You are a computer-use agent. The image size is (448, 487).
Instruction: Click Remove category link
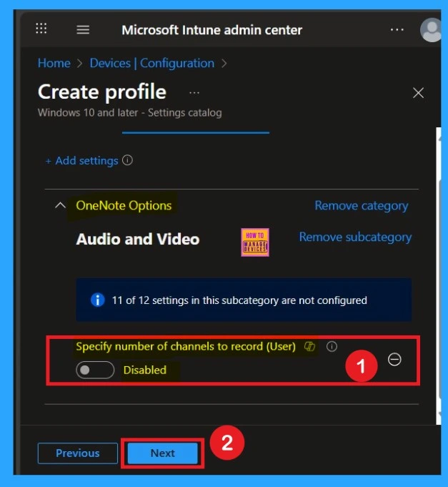pyautogui.click(x=362, y=206)
